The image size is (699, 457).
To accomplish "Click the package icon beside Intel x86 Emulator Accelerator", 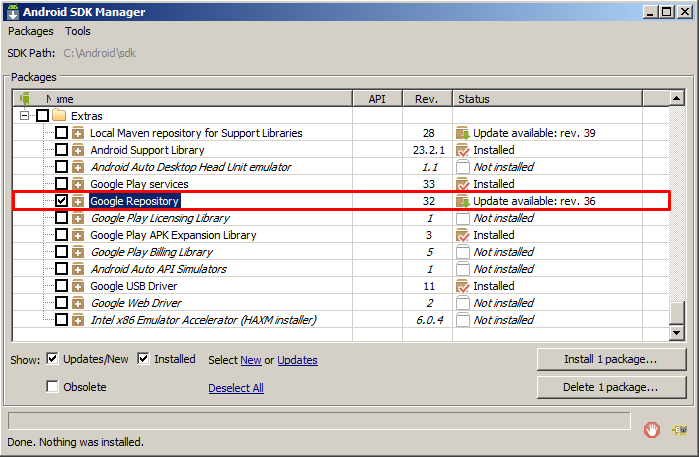I will pos(78,320).
